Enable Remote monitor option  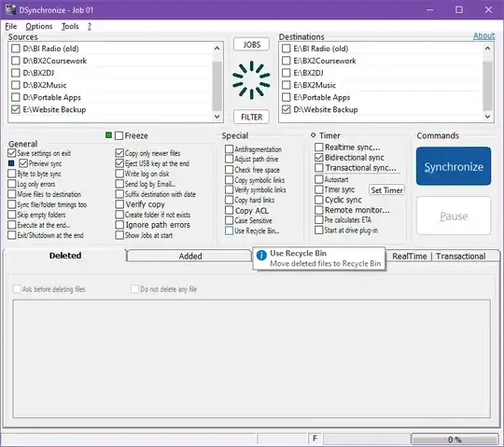(319, 210)
